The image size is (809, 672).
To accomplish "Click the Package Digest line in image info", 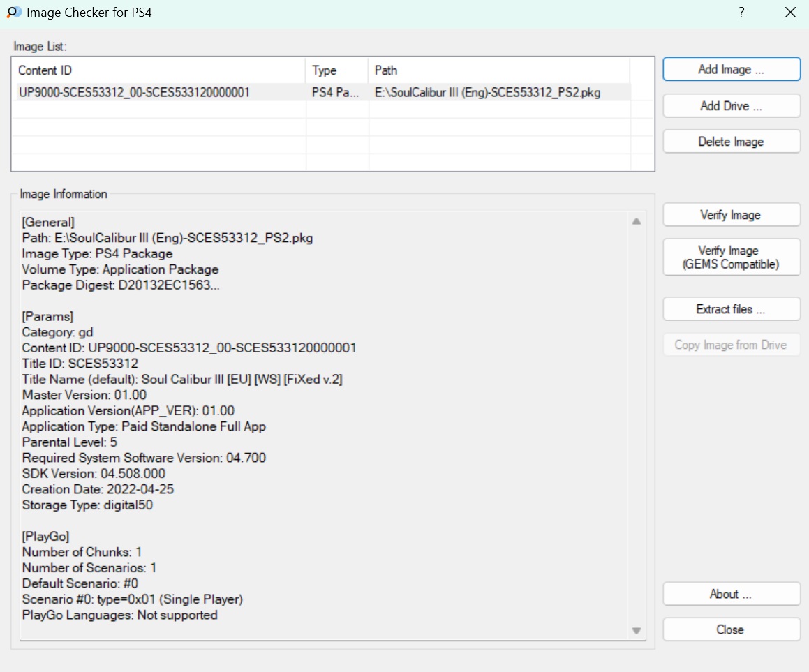I will 121,285.
